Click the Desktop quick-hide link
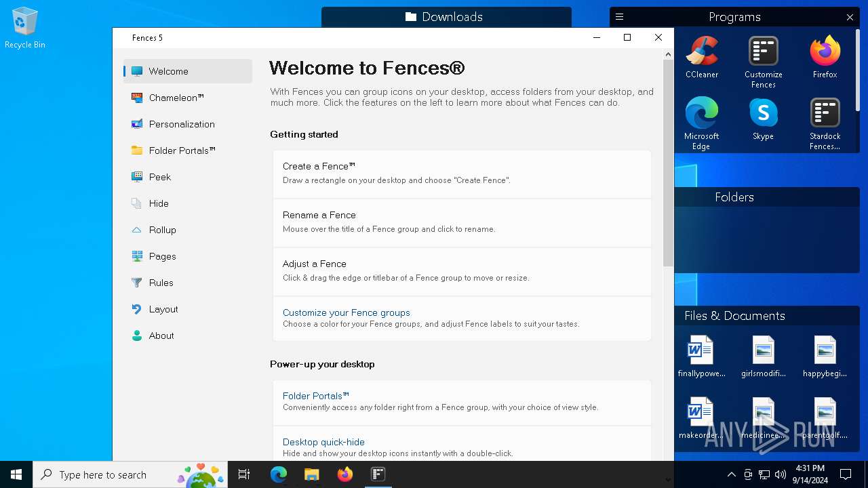 (x=323, y=442)
